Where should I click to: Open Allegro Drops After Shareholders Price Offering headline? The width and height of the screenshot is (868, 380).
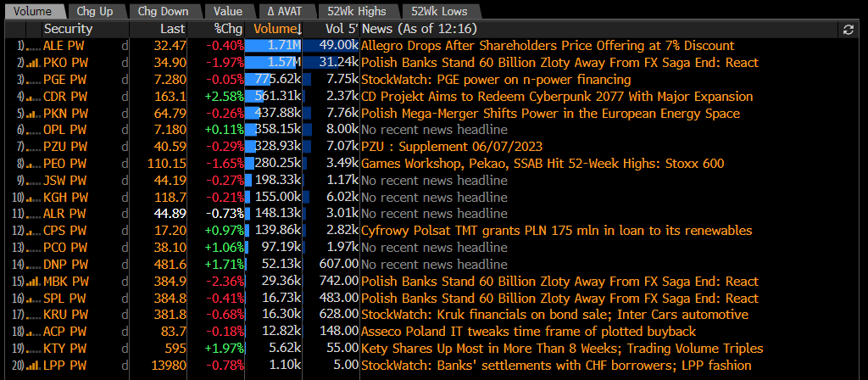tap(548, 46)
